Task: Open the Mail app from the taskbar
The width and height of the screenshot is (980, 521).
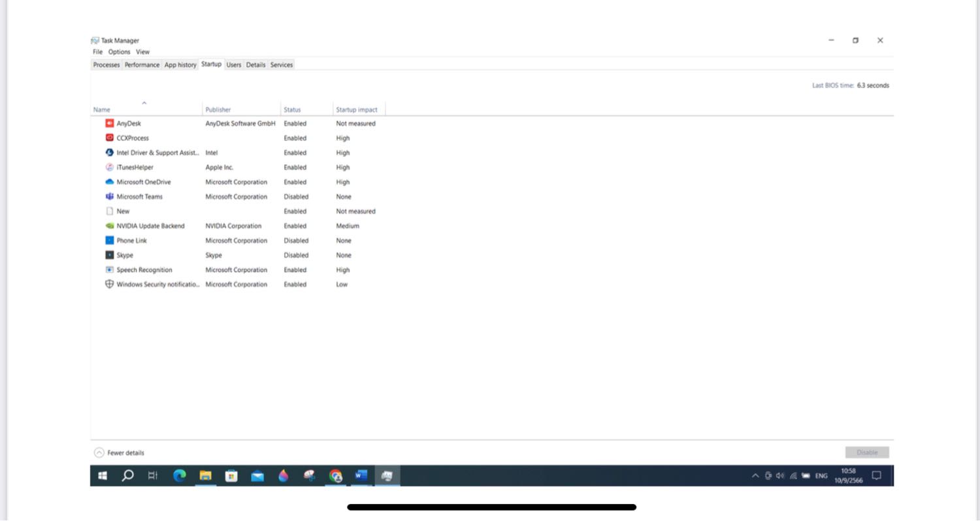Action: pyautogui.click(x=257, y=476)
